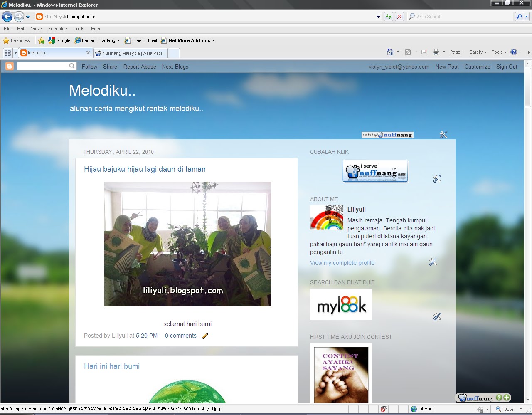Open Google favorites bar link
The width and height of the screenshot is (532, 415).
pyautogui.click(x=59, y=40)
